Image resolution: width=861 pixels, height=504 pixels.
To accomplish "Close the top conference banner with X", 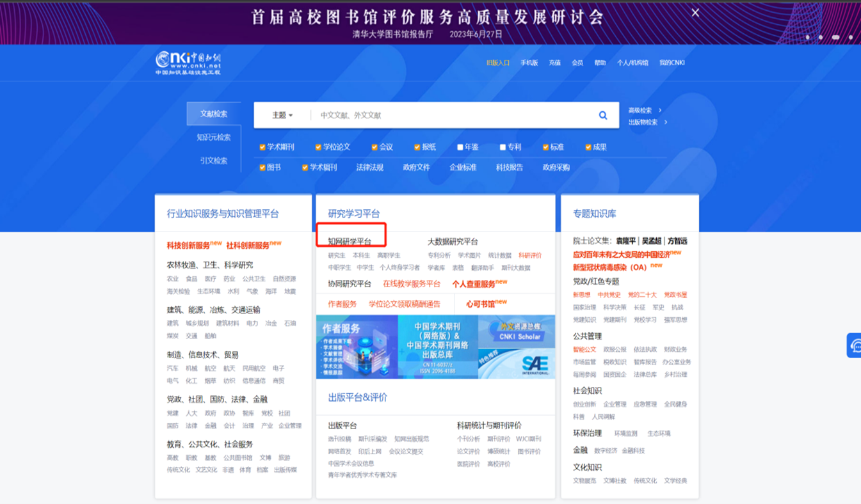I will point(696,12).
